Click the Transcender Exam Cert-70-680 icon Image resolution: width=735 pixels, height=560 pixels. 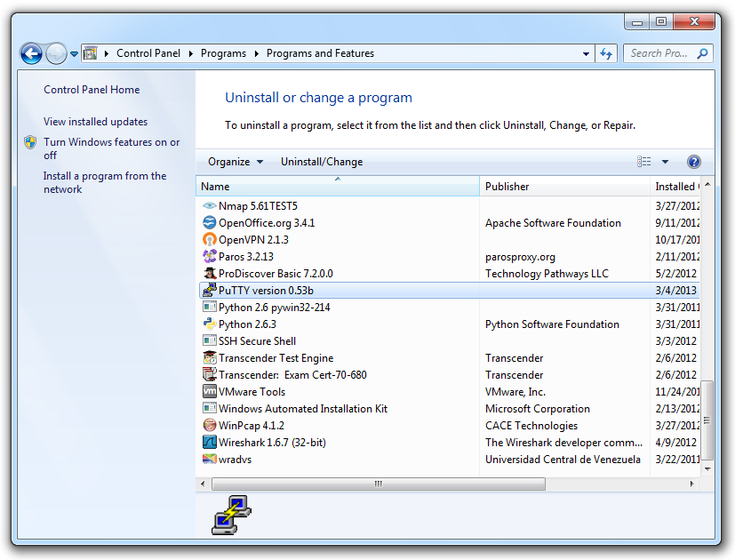(209, 374)
